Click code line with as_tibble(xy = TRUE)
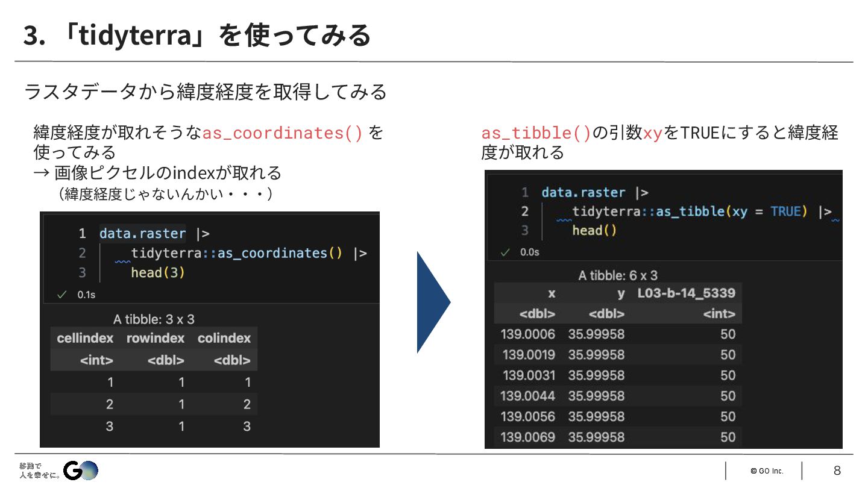868x488 pixels. (x=702, y=211)
